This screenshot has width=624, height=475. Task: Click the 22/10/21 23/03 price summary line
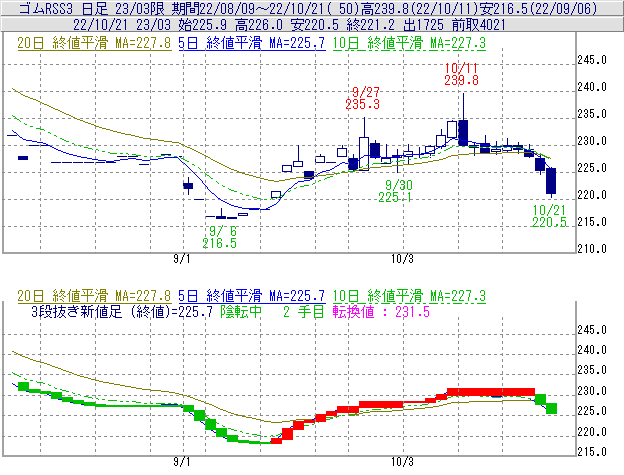pos(289,25)
